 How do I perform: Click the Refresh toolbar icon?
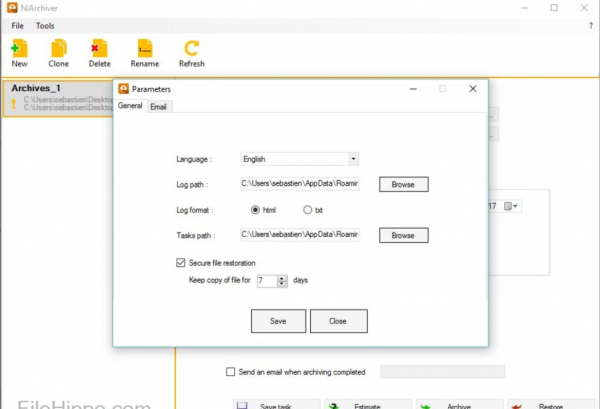tap(192, 49)
